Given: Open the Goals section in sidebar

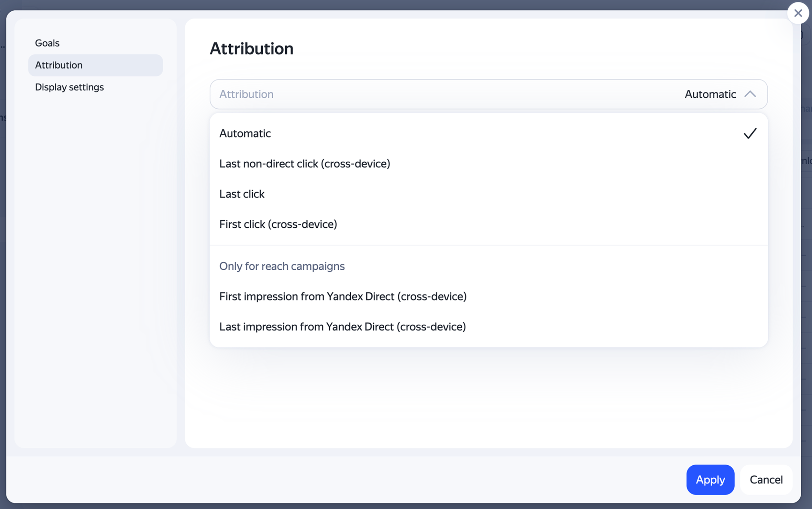Looking at the screenshot, I should tap(95, 43).
